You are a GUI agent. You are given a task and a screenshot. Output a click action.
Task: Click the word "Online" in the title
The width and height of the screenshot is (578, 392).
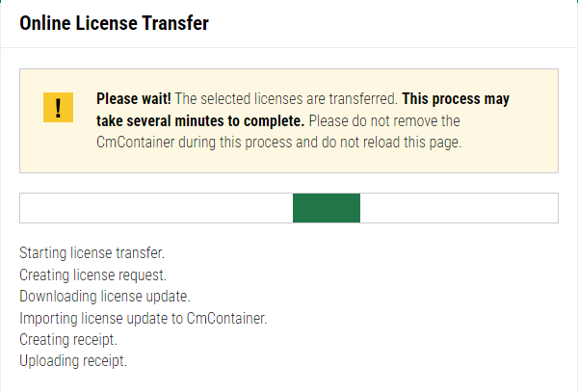pyautogui.click(x=46, y=23)
